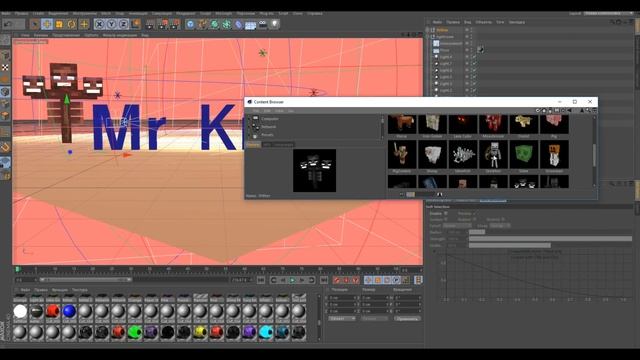Click the Undo arrow icon
Viewport: 640px width, 360px height.
7,24
